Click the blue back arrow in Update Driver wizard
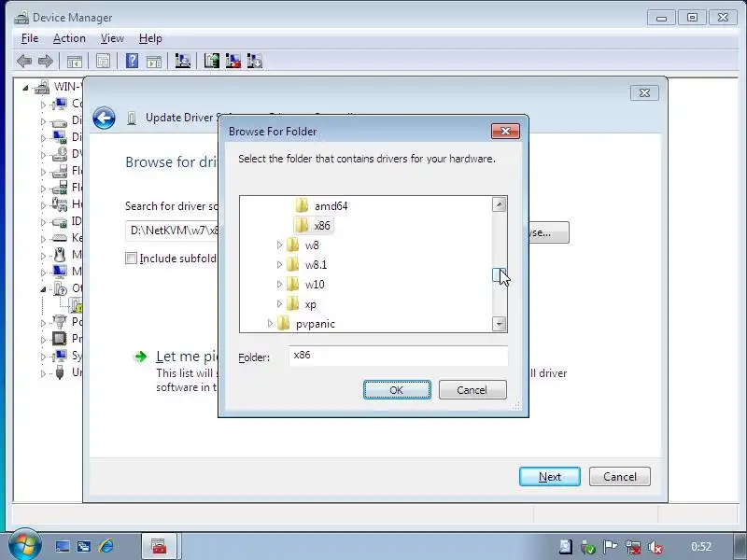This screenshot has width=747, height=560. tap(104, 119)
